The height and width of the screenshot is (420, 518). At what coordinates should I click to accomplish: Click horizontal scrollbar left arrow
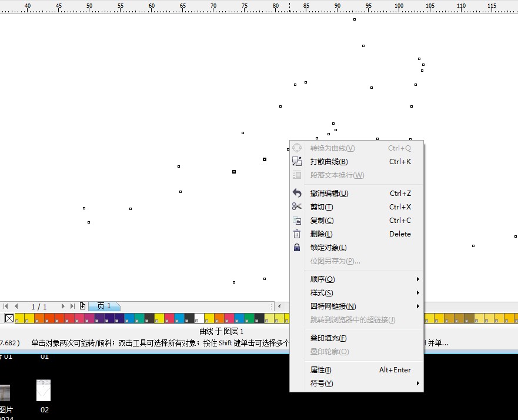(279, 306)
